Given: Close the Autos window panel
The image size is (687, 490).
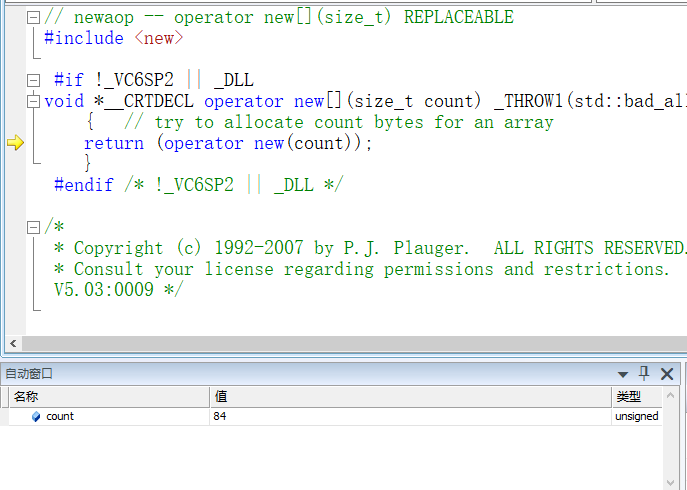Looking at the screenshot, I should click(x=667, y=374).
